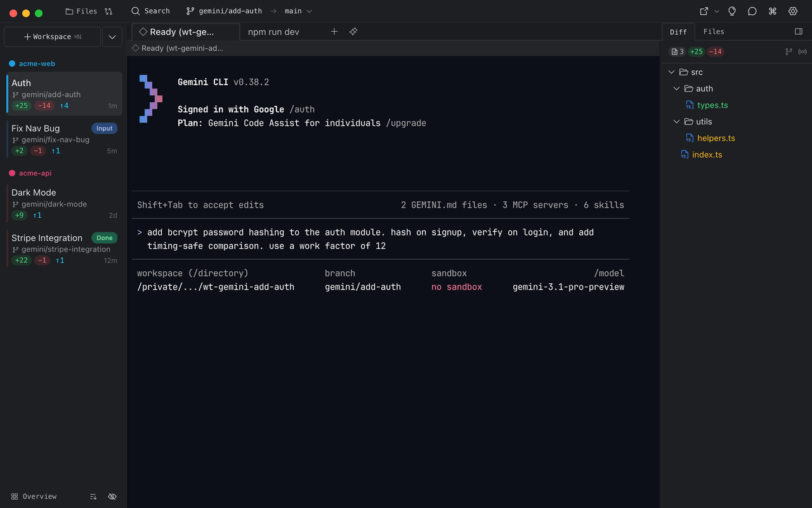Click the /private/.../wt-gemini-add-auth workspace path
The image size is (812, 508).
216,287
